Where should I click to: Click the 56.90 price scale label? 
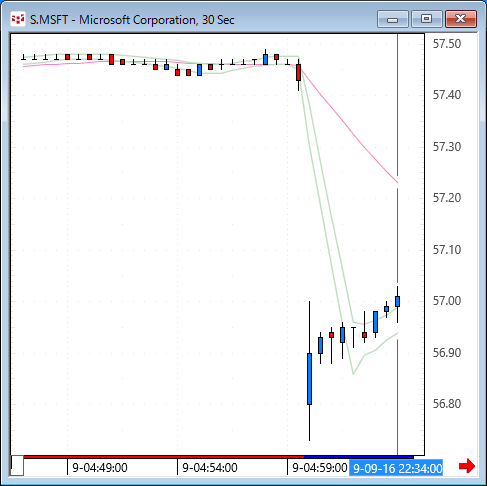coord(447,353)
